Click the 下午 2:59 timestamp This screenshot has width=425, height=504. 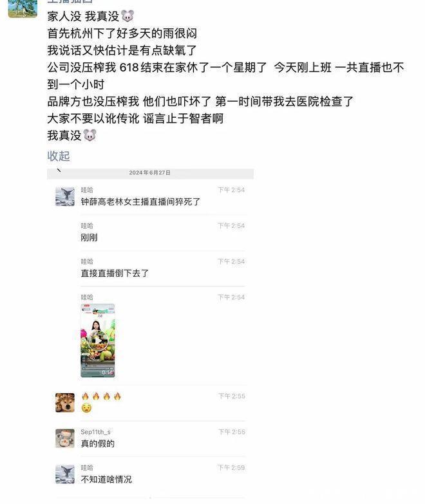pyautogui.click(x=231, y=467)
